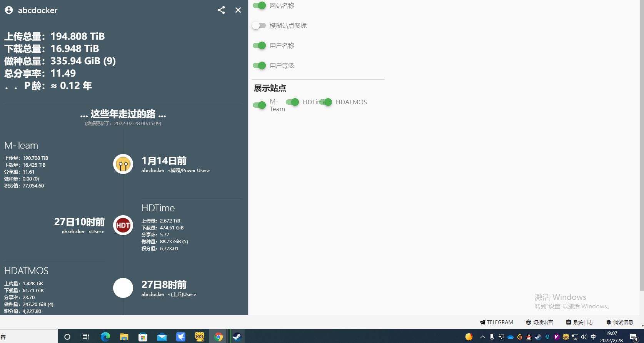
Task: Click the share icon in abcdocker header
Action: click(x=221, y=10)
